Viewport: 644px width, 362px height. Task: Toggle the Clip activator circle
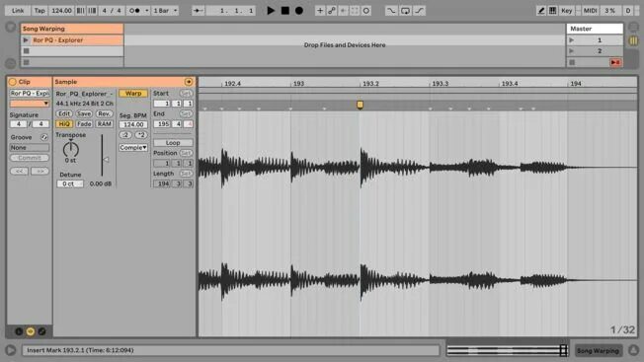(x=12, y=82)
